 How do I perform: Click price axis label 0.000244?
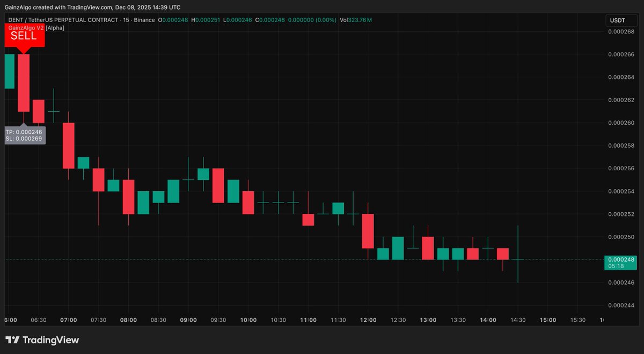(x=621, y=305)
